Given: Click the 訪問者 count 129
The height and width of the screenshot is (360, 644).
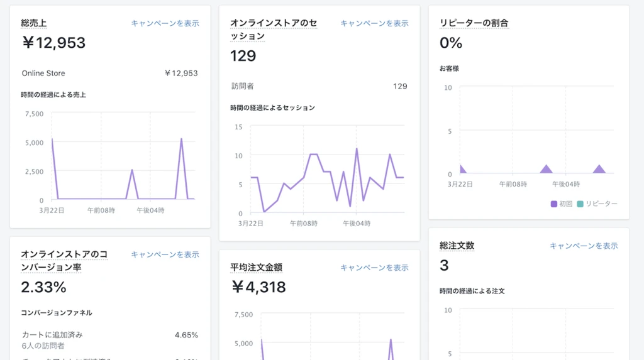Looking at the screenshot, I should point(400,87).
